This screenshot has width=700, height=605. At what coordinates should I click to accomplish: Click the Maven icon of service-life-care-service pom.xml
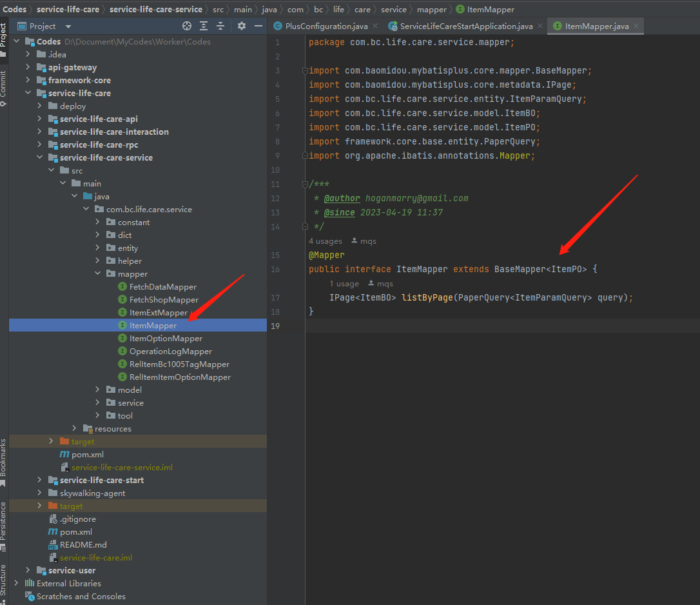pyautogui.click(x=64, y=455)
